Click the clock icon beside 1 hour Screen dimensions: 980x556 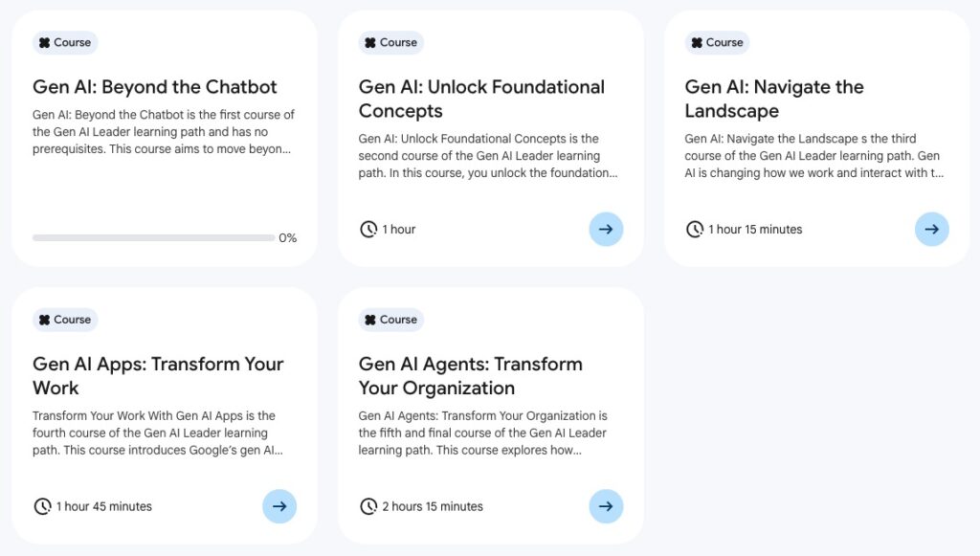click(x=368, y=230)
